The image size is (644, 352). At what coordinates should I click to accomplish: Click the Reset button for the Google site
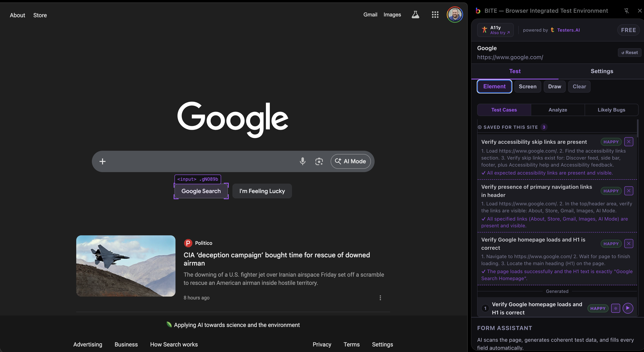pos(629,52)
